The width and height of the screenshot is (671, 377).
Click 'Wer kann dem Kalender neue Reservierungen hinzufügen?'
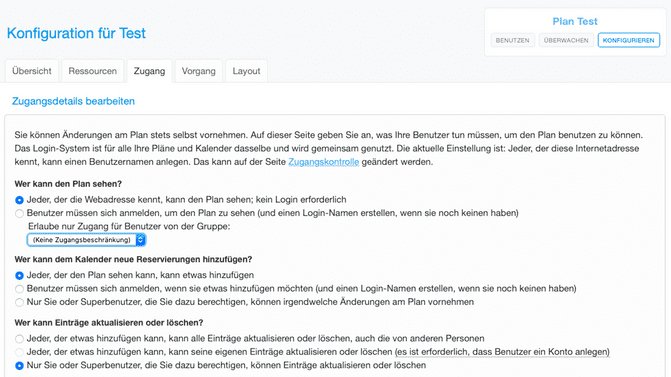[133, 259]
